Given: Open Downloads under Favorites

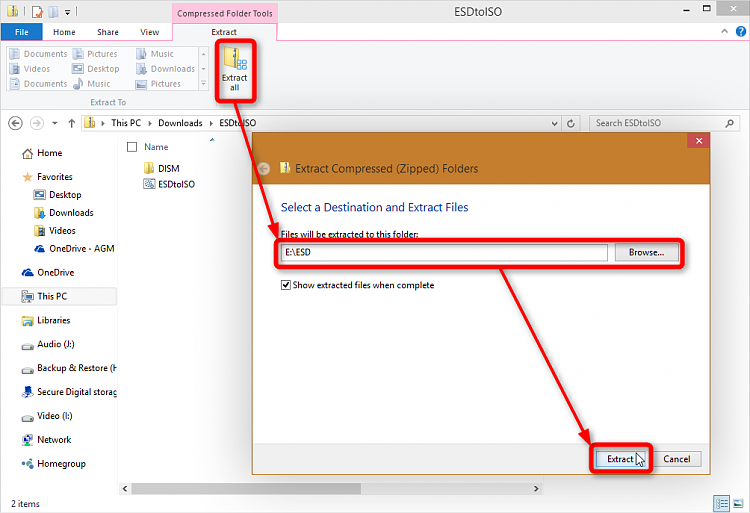Looking at the screenshot, I should pyautogui.click(x=64, y=213).
